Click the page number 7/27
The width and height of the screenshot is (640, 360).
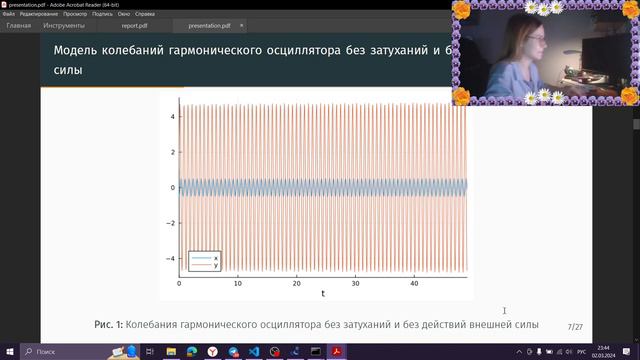(575, 327)
